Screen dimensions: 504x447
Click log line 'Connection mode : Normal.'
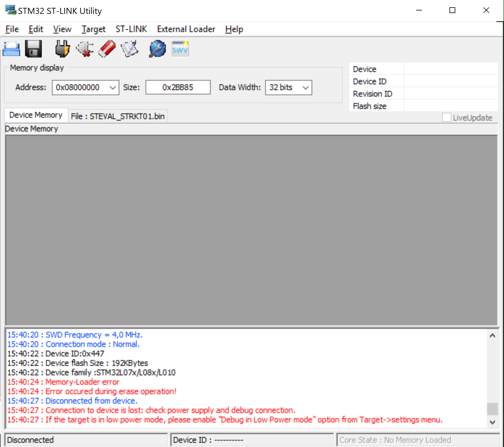point(73,344)
